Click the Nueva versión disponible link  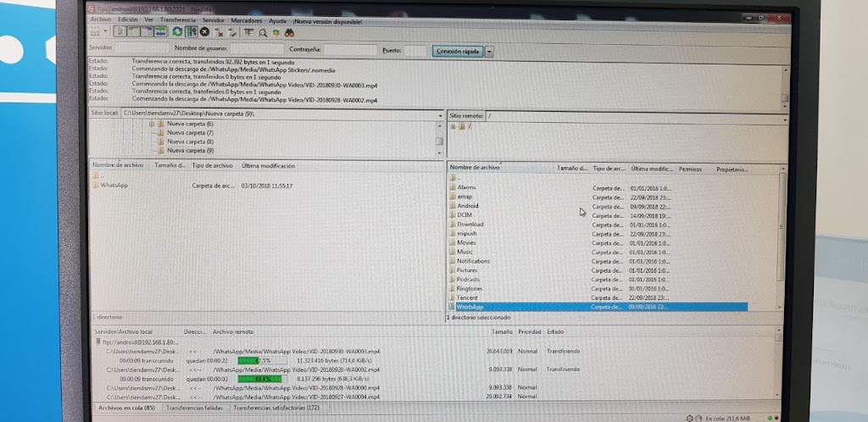point(328,19)
